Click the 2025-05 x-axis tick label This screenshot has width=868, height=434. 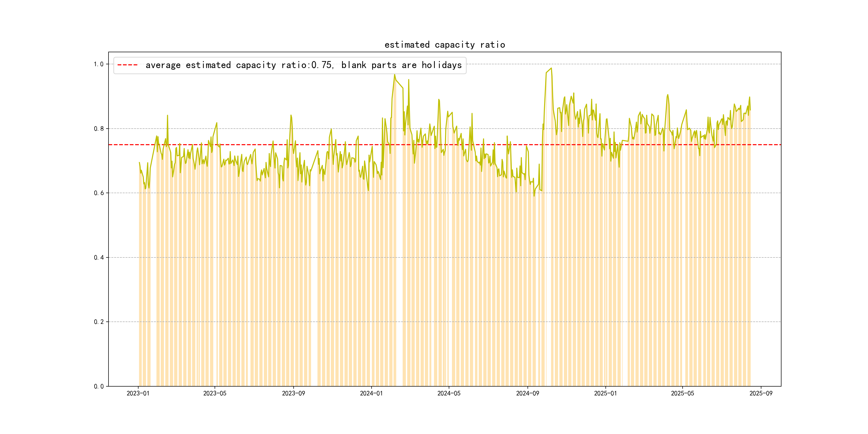[682, 393]
